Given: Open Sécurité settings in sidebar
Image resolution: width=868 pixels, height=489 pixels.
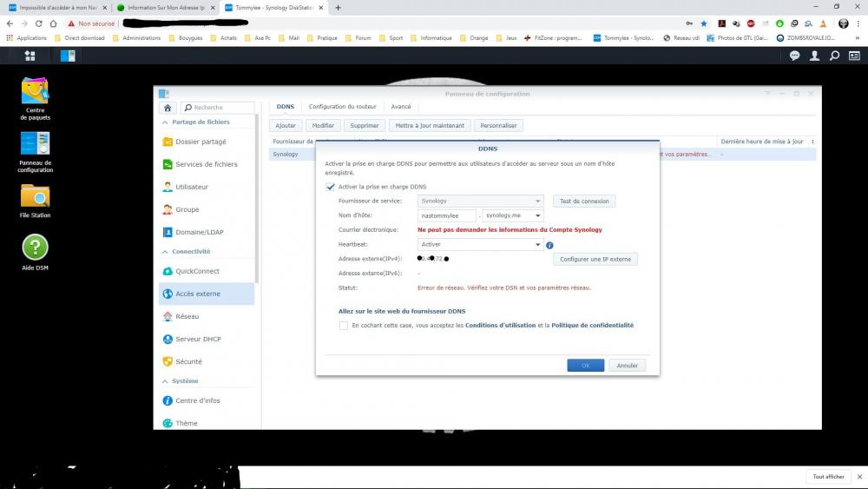Looking at the screenshot, I should point(207,362).
